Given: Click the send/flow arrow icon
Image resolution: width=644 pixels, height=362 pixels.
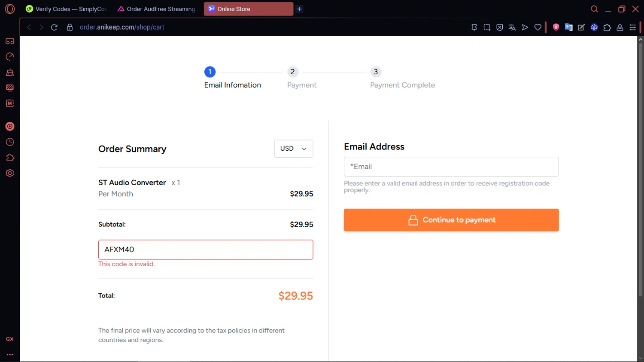Looking at the screenshot, I should click(x=525, y=27).
